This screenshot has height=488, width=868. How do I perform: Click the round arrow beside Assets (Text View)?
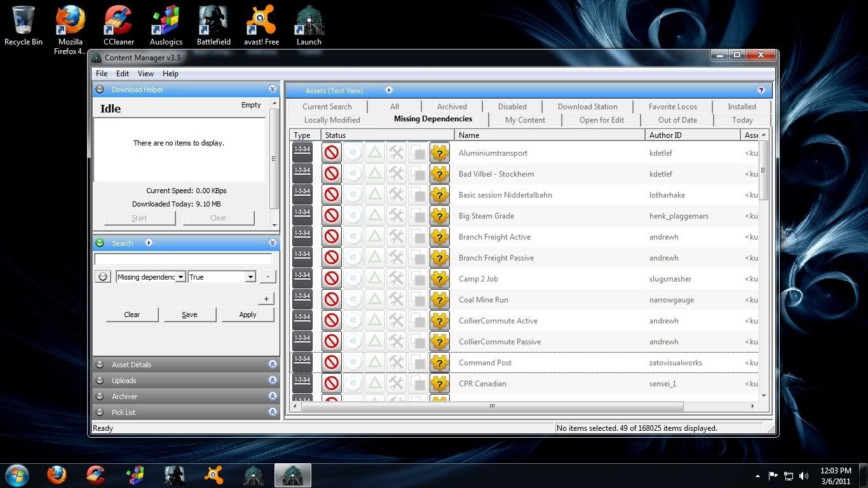(x=390, y=90)
